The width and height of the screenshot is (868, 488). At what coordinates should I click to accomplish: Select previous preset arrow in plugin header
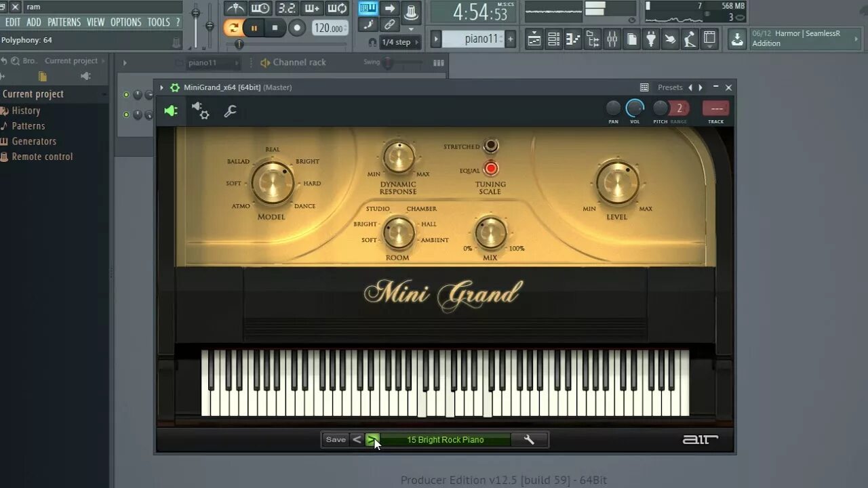pos(690,87)
